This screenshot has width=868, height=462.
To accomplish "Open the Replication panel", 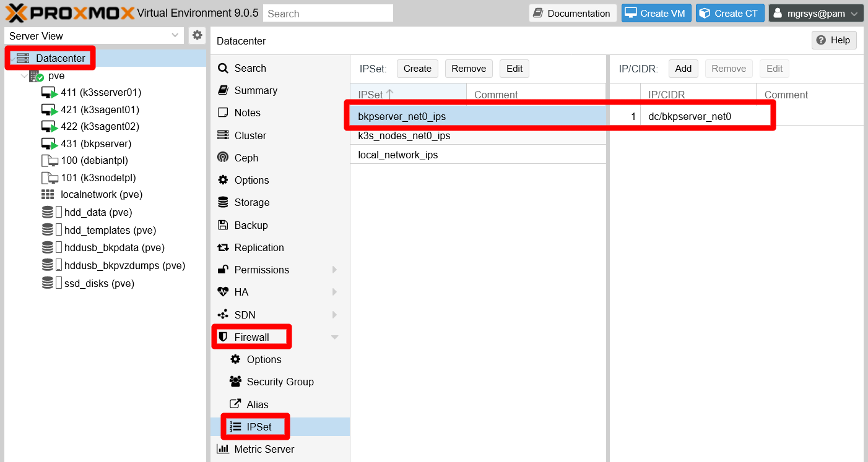I will tap(258, 247).
